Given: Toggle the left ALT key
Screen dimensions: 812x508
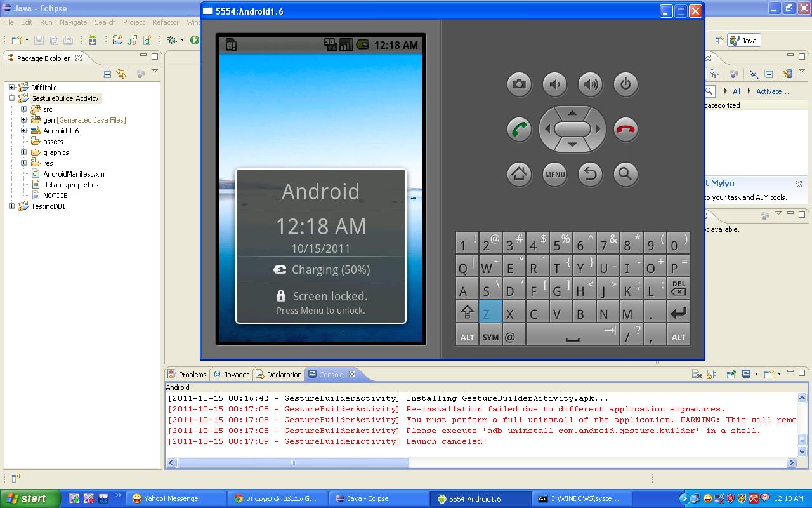Looking at the screenshot, I should pos(467,335).
